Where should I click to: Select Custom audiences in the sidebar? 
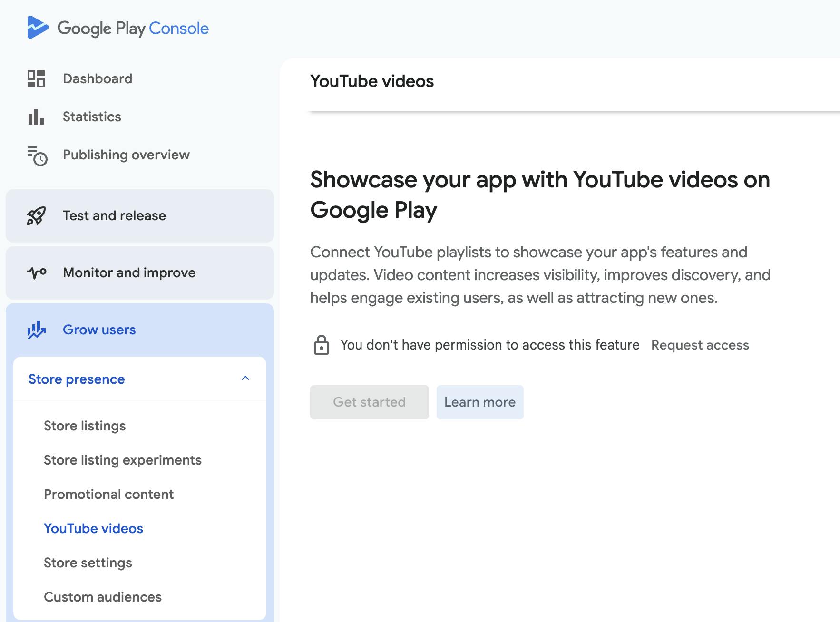(103, 597)
